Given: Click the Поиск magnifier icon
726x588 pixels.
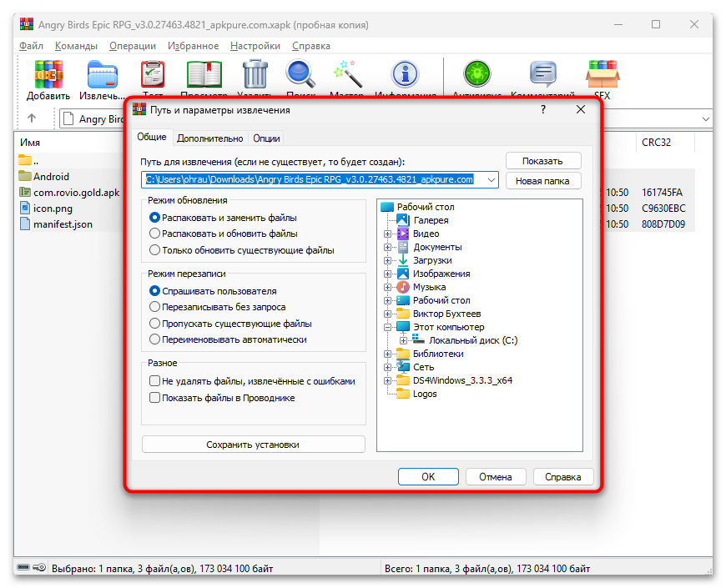Looking at the screenshot, I should coord(301,74).
